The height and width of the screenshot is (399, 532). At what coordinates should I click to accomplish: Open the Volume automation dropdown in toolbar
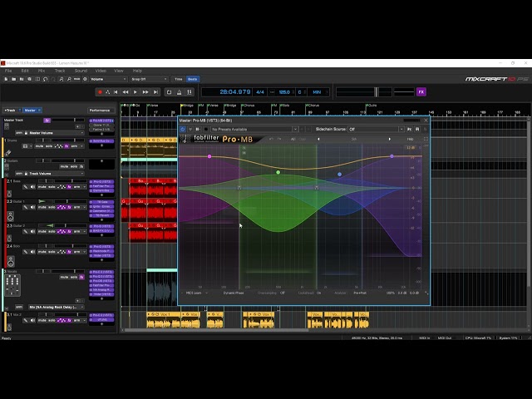click(x=108, y=79)
